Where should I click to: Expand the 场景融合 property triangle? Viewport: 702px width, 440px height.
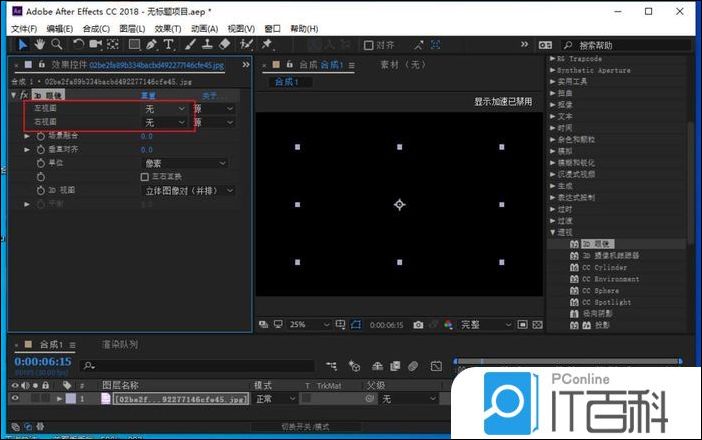(28, 136)
